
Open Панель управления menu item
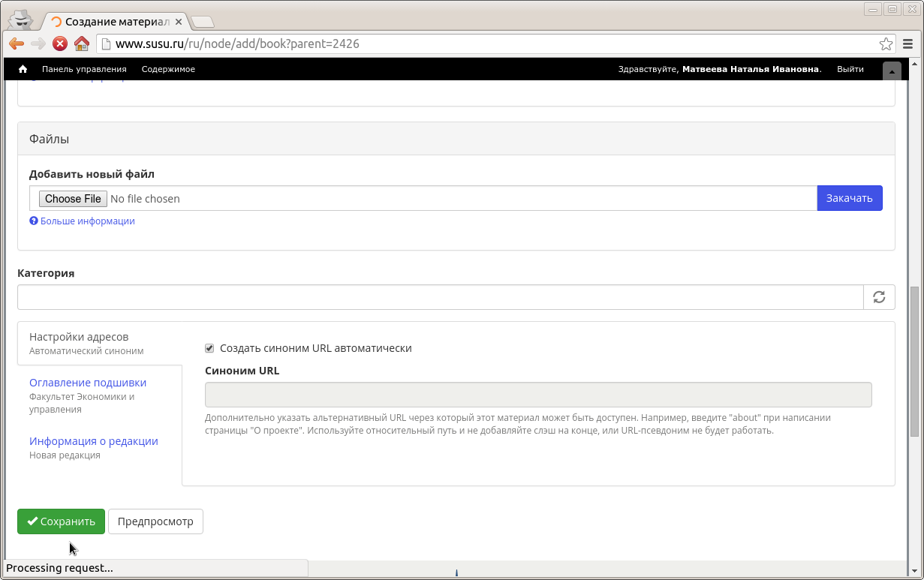[84, 69]
